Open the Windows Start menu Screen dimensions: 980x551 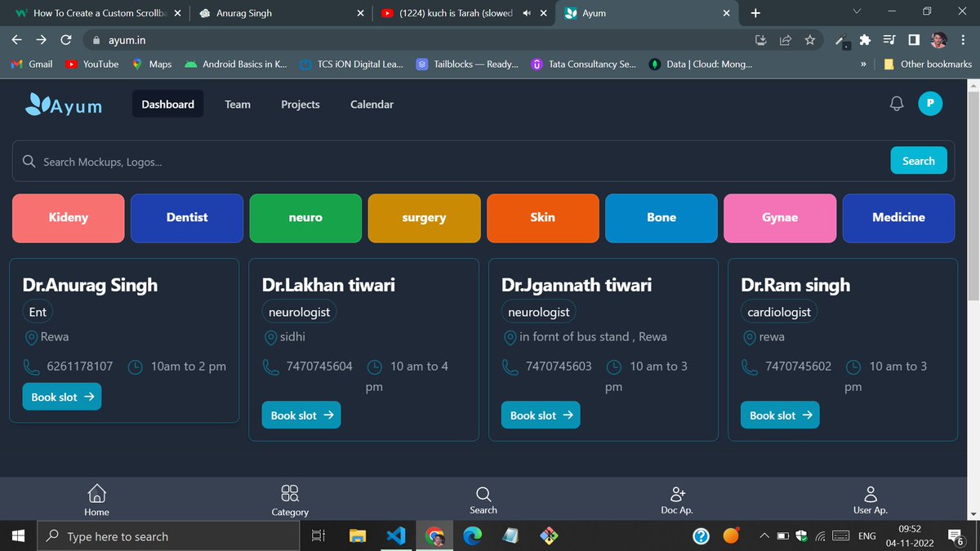18,536
